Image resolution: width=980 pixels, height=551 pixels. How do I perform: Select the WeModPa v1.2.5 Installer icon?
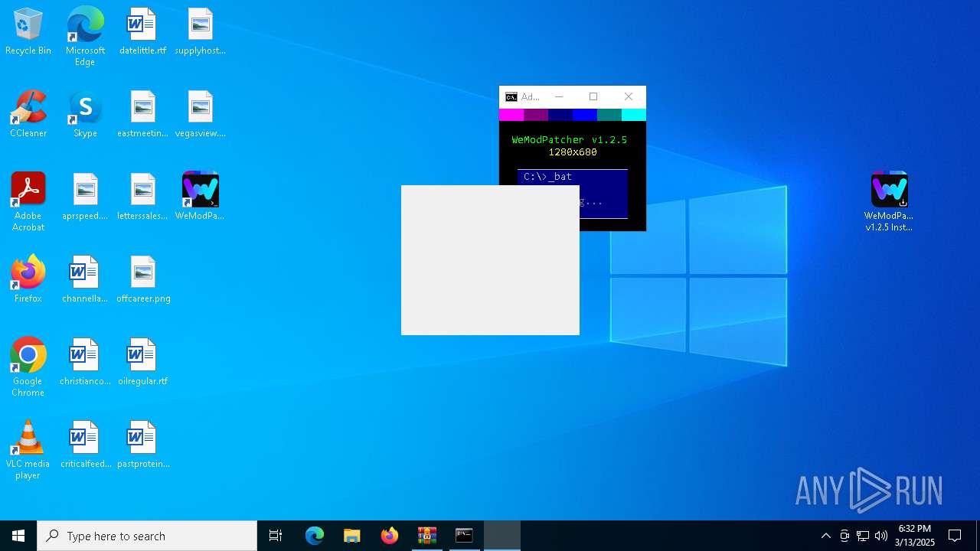(889, 202)
